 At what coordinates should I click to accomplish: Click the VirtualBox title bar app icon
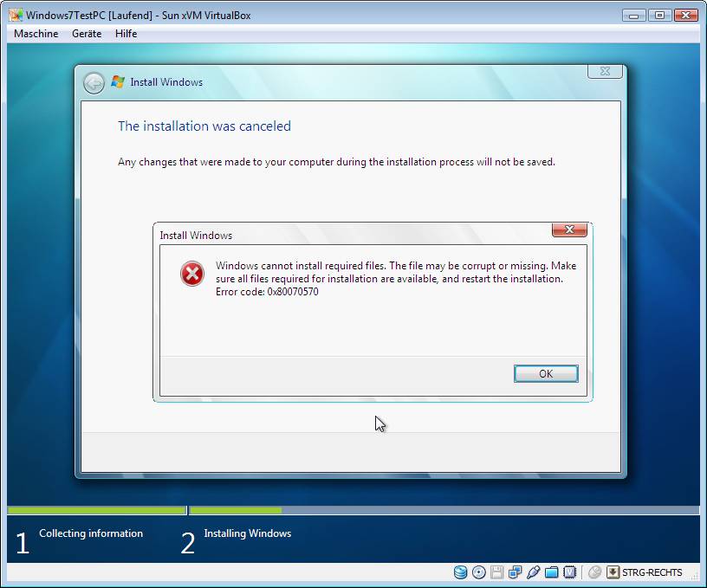[x=16, y=15]
